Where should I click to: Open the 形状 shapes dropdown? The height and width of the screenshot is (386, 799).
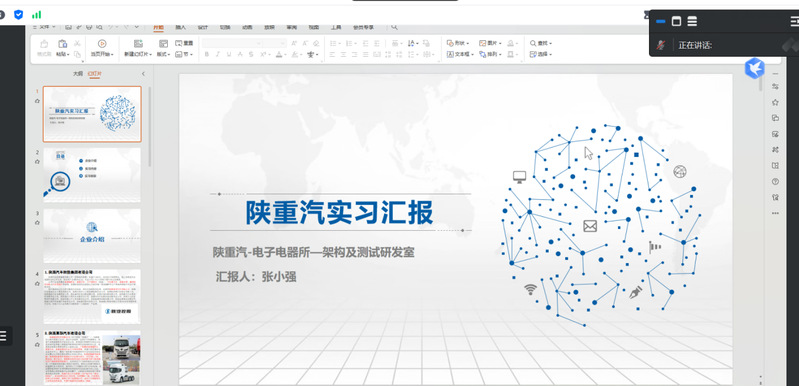[458, 43]
